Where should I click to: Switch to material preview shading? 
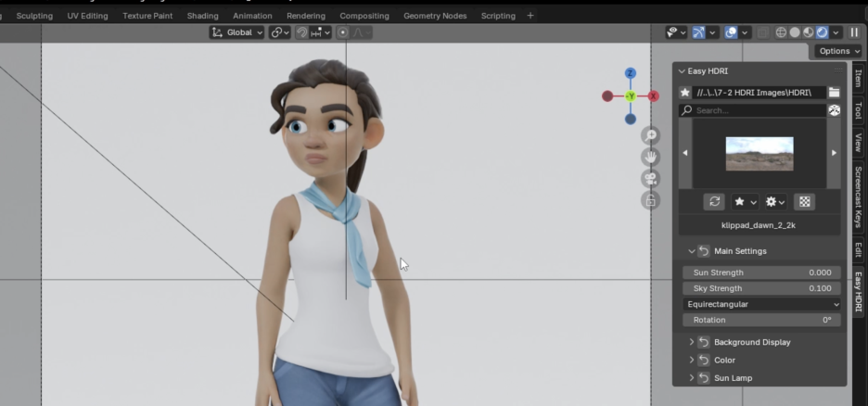coord(809,32)
